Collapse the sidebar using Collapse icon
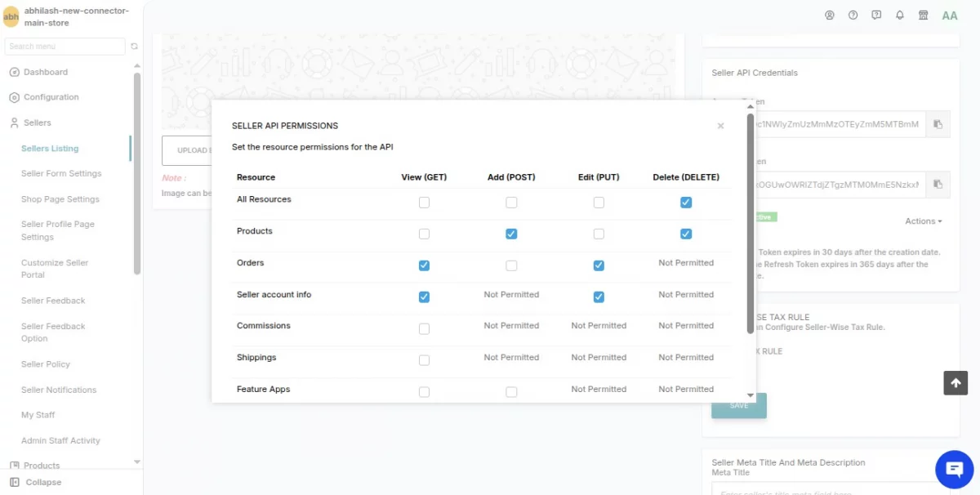This screenshot has width=980, height=495. pos(14,482)
